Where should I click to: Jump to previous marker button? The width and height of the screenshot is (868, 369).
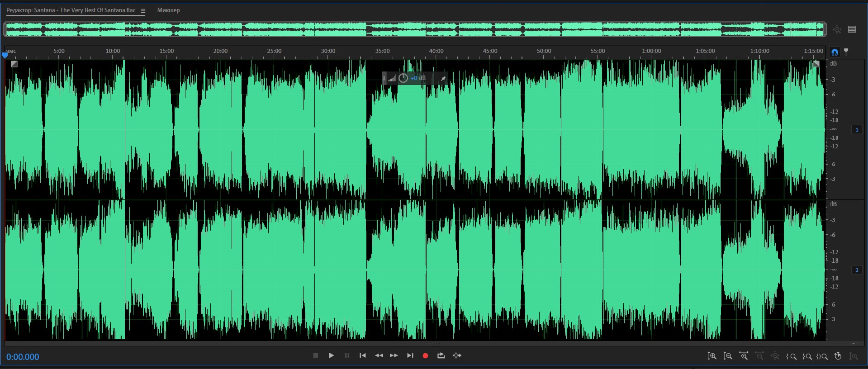(362, 355)
